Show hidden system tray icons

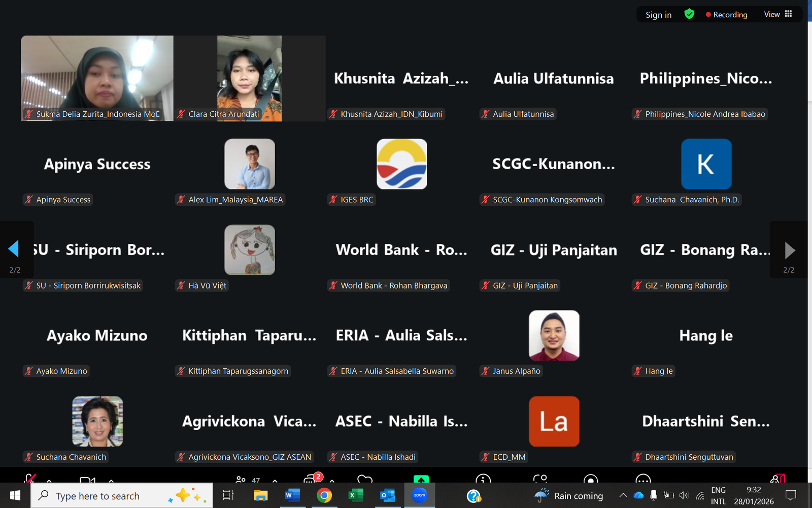click(623, 495)
